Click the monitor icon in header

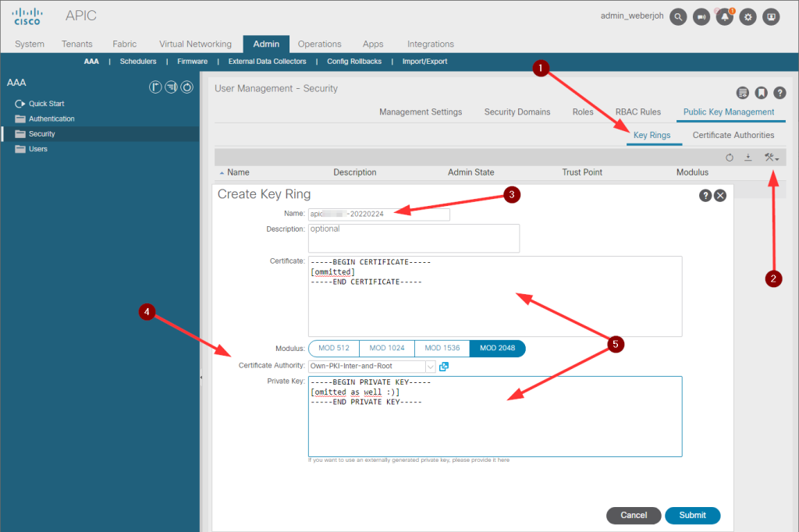[771, 17]
